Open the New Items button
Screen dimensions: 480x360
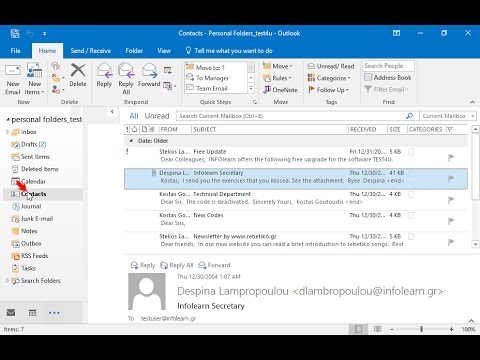coord(34,79)
